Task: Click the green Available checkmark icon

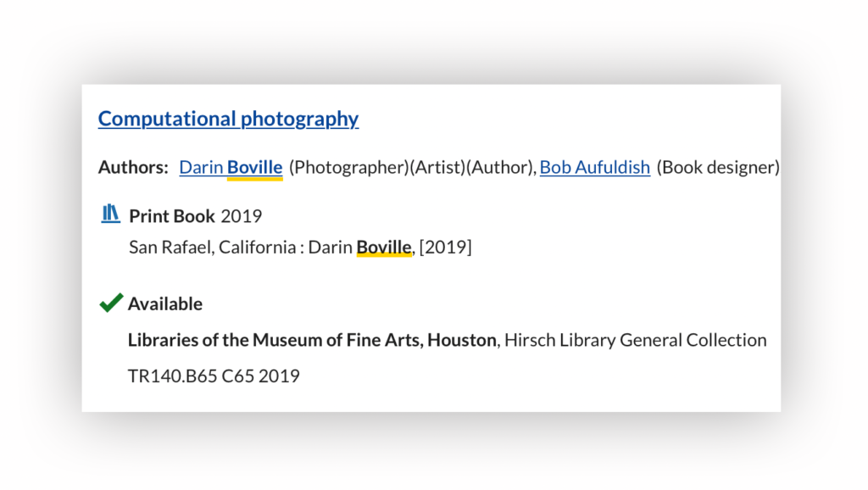Action: (111, 303)
